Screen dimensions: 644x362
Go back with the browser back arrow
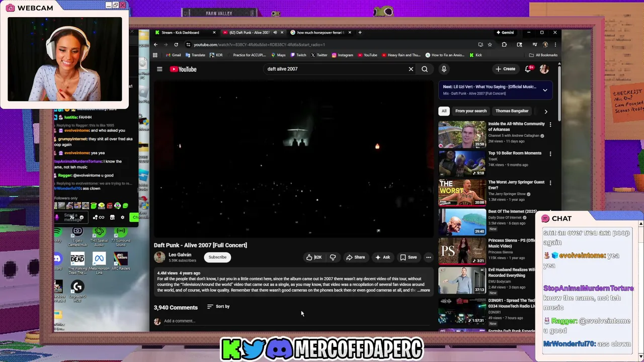click(155, 44)
